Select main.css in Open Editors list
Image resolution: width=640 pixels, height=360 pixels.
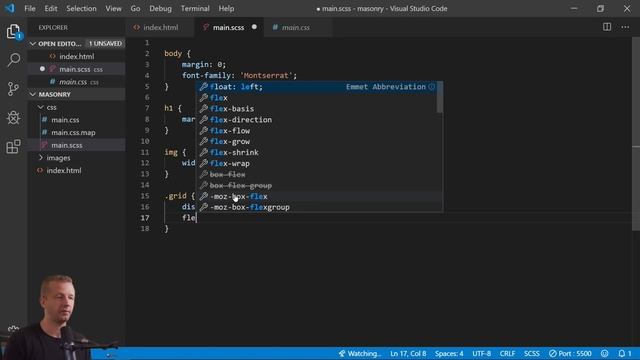pos(76,82)
